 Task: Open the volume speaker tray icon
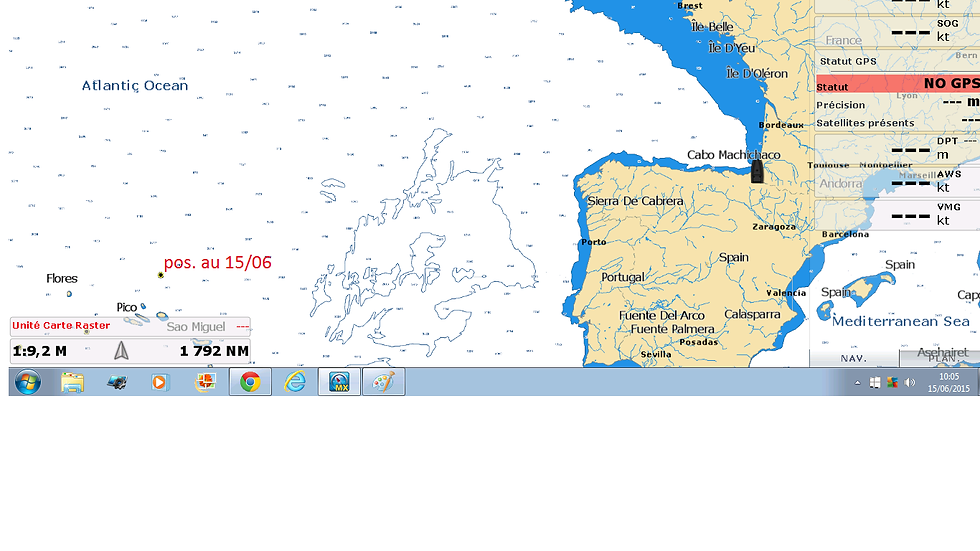(x=910, y=382)
